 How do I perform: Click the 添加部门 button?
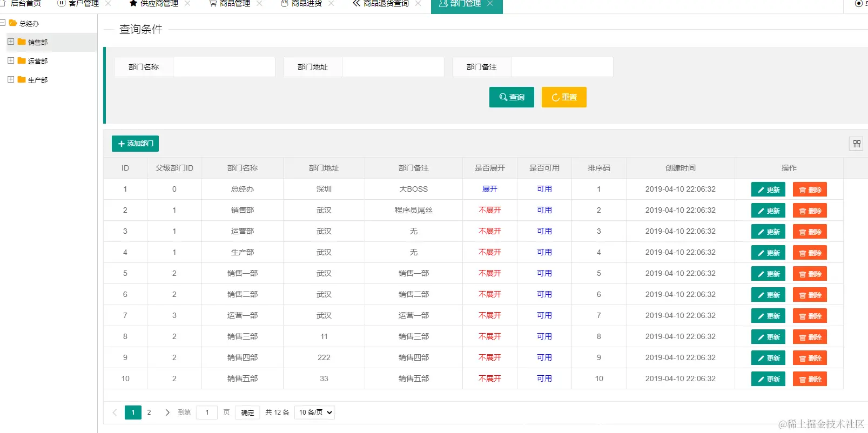pyautogui.click(x=135, y=144)
